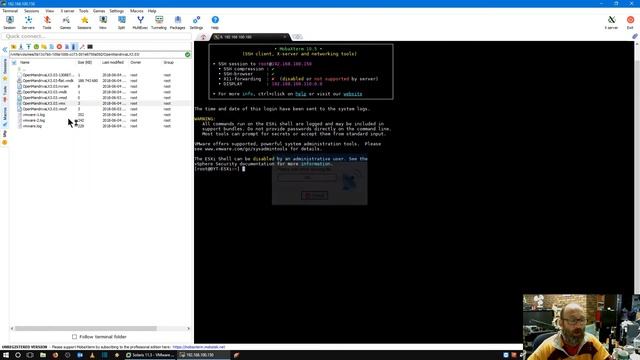Select the vmware.log file
Screen dimensions: 640x360
(32, 127)
